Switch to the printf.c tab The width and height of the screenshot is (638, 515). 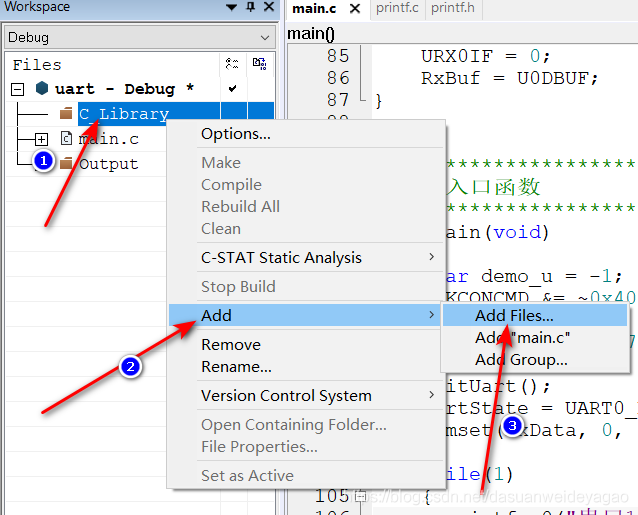[397, 8]
